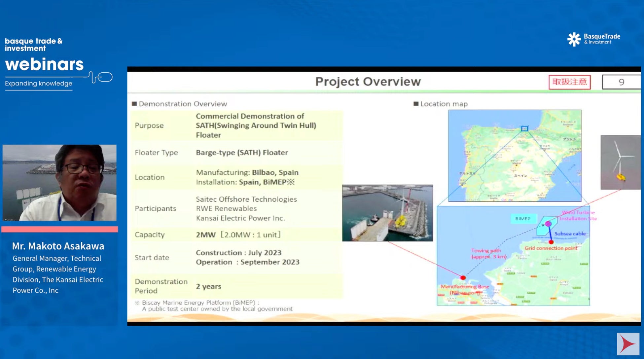Click the red Japanese caution stamp

(x=570, y=82)
